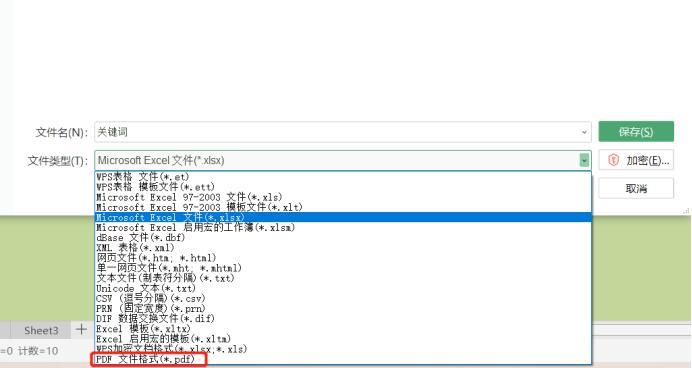The height and width of the screenshot is (368, 692).
Task: Open the file type dropdown arrow
Action: coord(584,160)
